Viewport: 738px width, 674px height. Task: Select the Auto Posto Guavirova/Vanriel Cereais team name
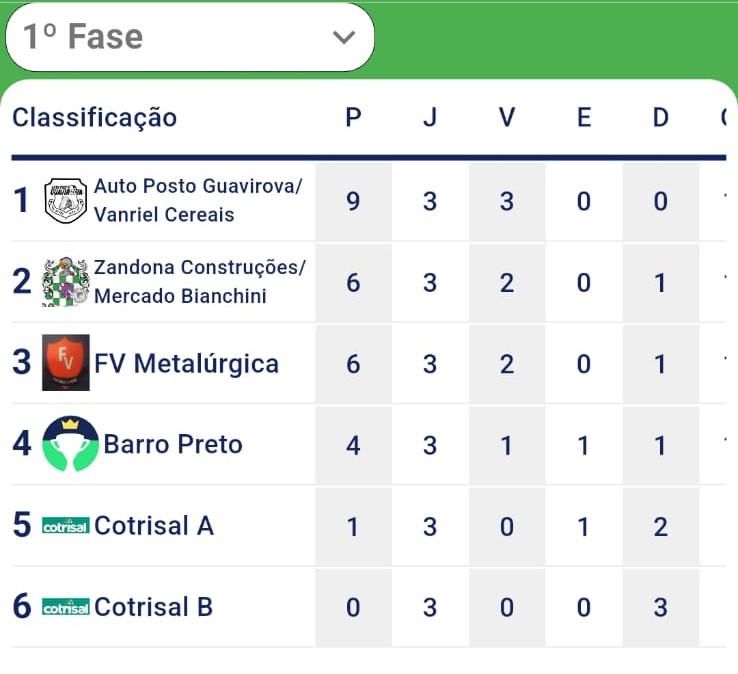tap(198, 201)
